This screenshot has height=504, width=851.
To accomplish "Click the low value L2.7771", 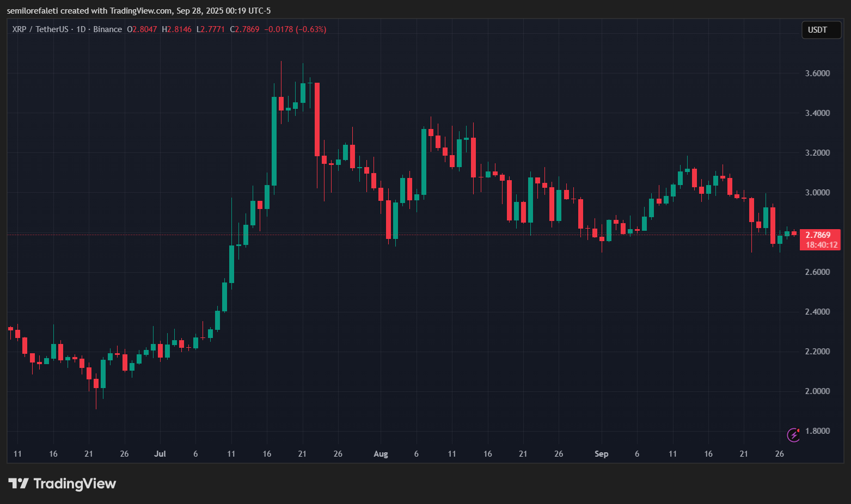I will (x=211, y=29).
